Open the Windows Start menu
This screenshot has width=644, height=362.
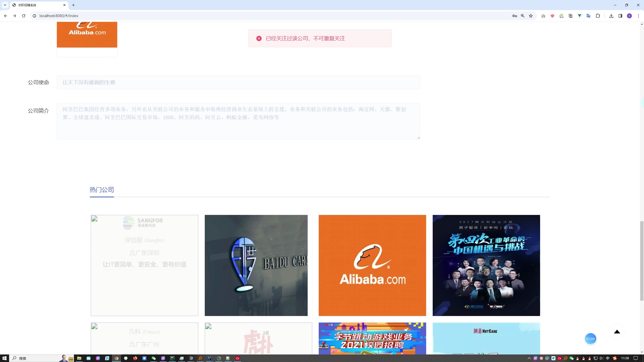(x=5, y=358)
